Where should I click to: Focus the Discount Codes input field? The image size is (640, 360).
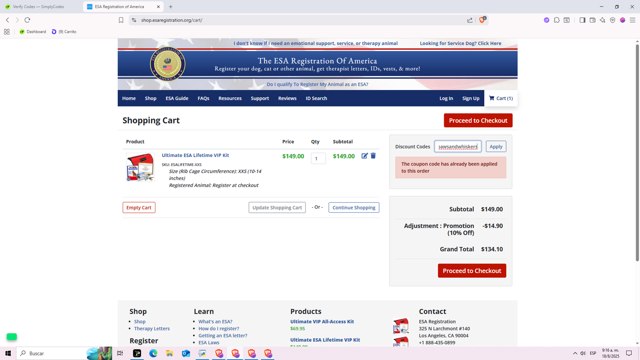click(x=458, y=147)
